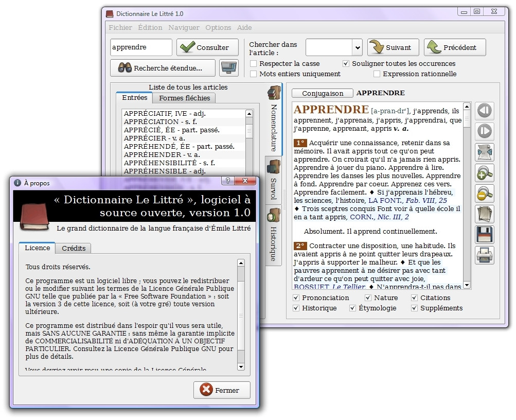
Task: Click the zoom in magnifier icon
Action: [484, 173]
